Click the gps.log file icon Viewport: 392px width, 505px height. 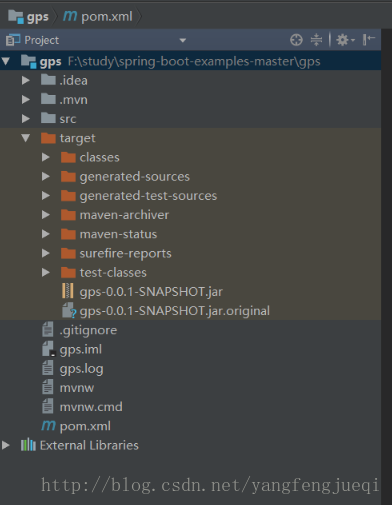point(48,368)
